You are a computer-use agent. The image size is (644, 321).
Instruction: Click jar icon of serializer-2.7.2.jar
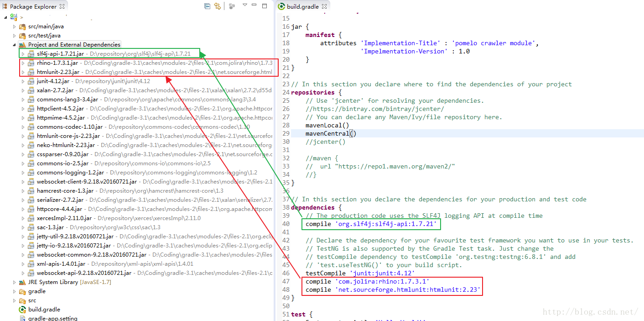31,200
